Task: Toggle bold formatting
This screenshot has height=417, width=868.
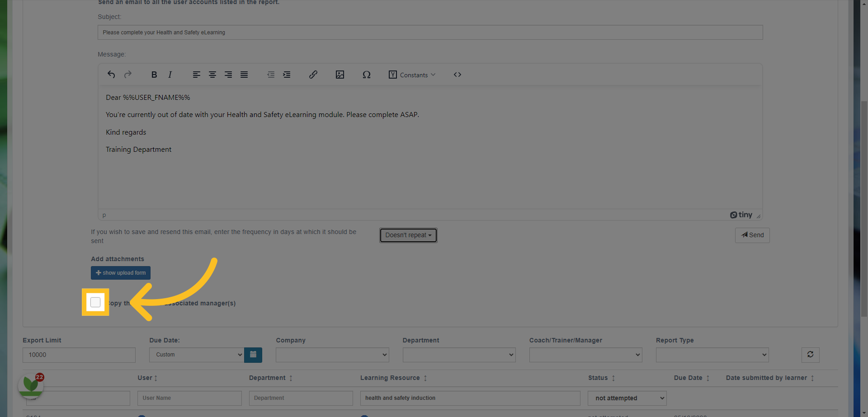Action: [154, 75]
